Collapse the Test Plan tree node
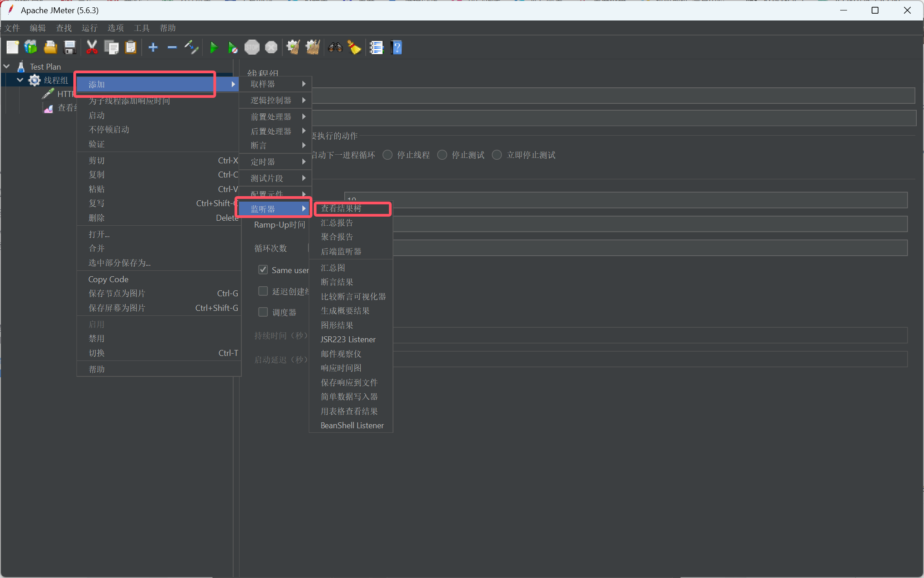This screenshot has height=578, width=924. (x=6, y=66)
